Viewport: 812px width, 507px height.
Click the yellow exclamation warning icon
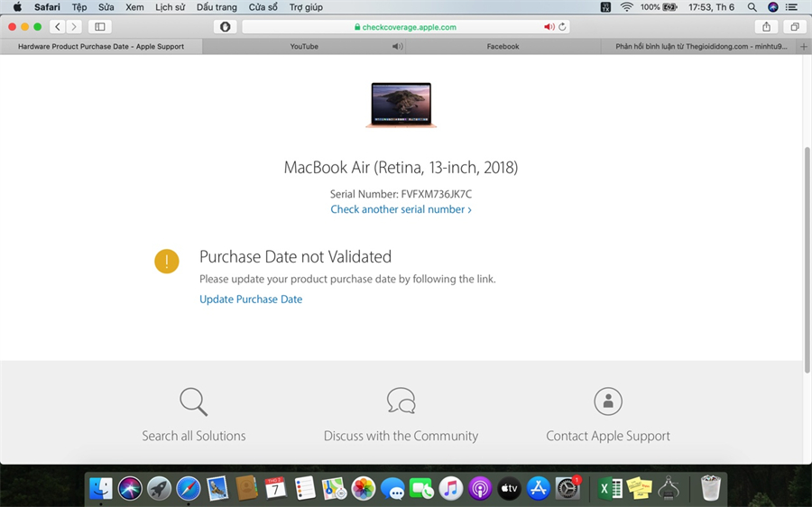pos(167,261)
